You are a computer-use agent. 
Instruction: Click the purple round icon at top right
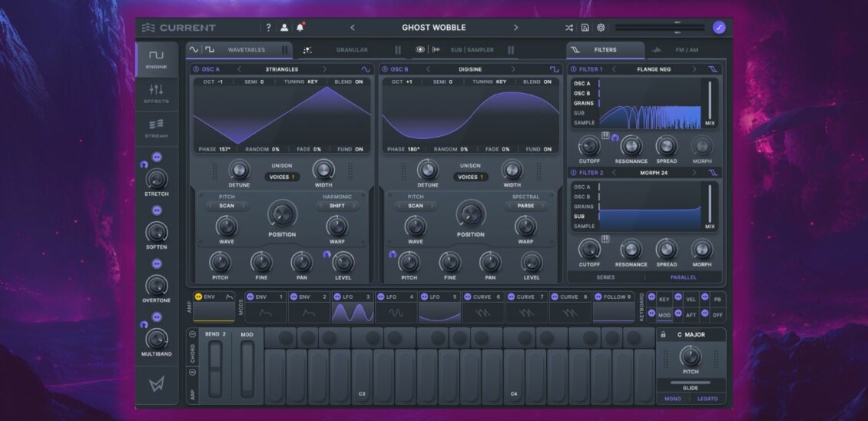click(x=718, y=28)
